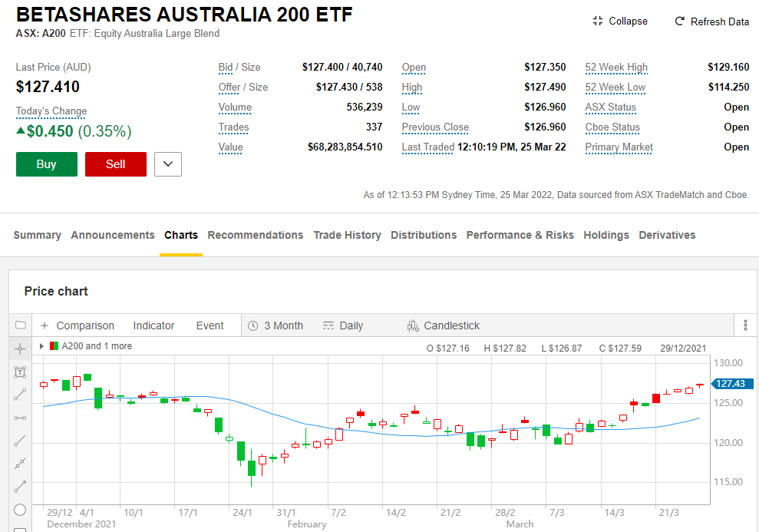Click the C $127.59 close readout
The image size is (759, 532).
click(620, 348)
